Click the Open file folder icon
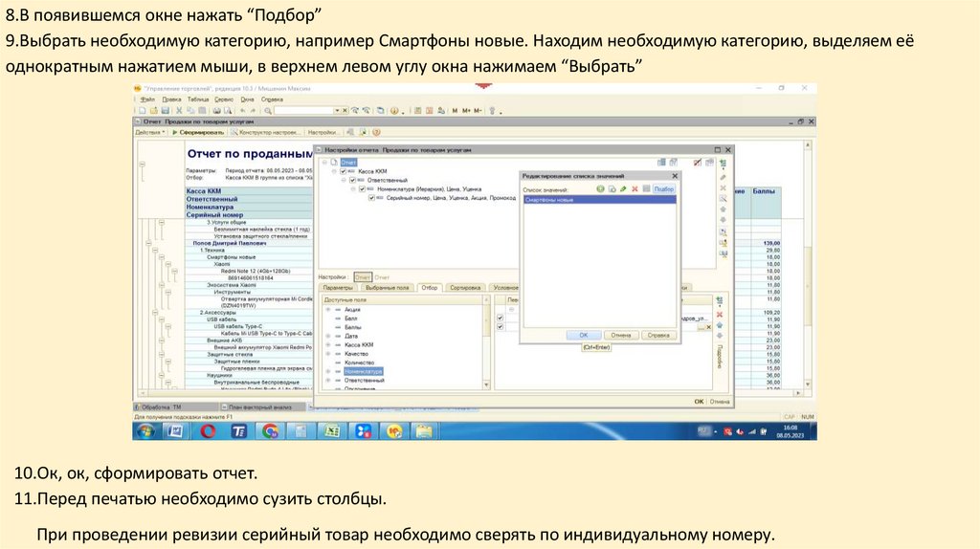 click(x=153, y=111)
